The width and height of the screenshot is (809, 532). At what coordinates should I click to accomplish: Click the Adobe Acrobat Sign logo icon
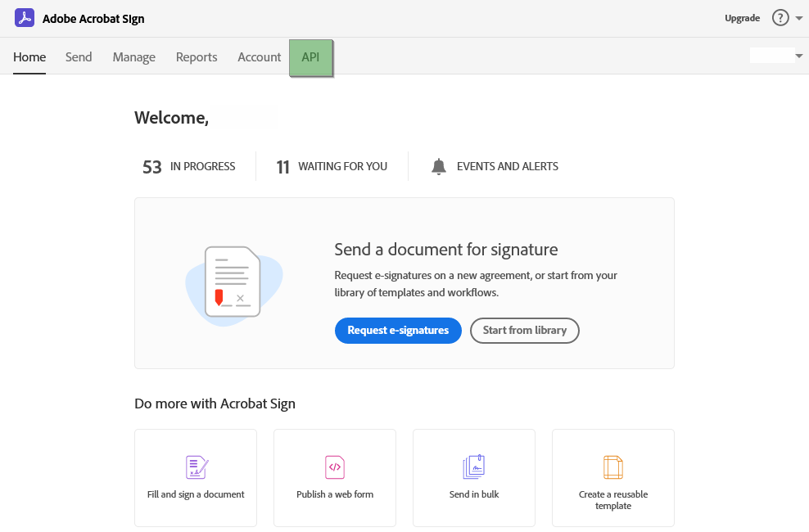pyautogui.click(x=25, y=18)
